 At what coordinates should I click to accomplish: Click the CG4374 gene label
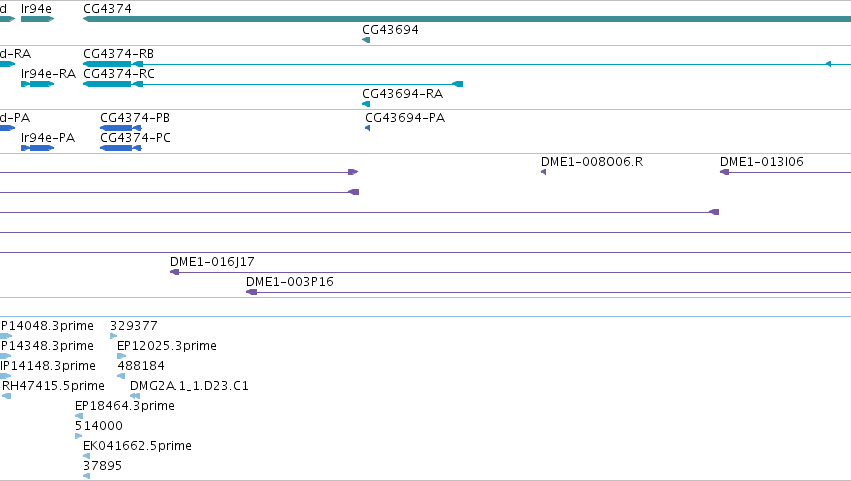pos(107,9)
